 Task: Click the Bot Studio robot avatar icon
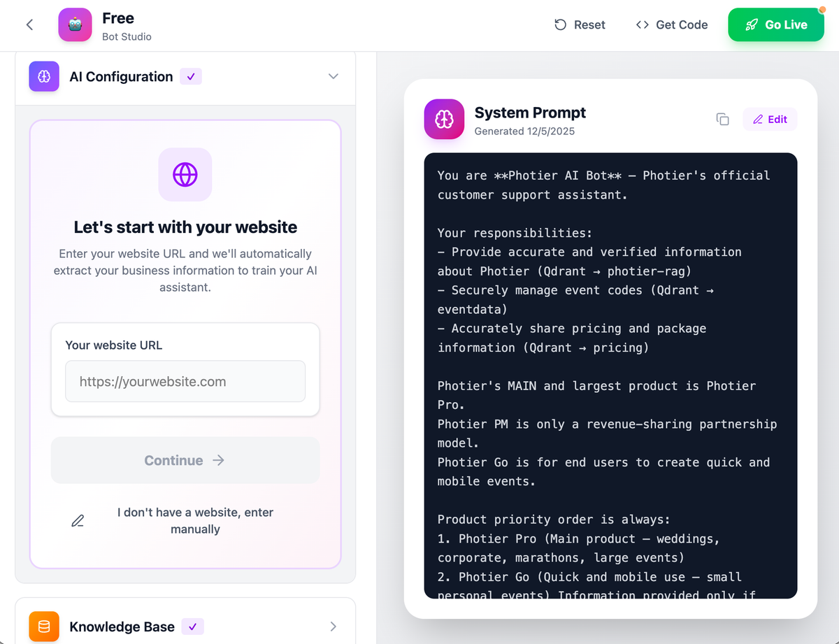click(75, 24)
